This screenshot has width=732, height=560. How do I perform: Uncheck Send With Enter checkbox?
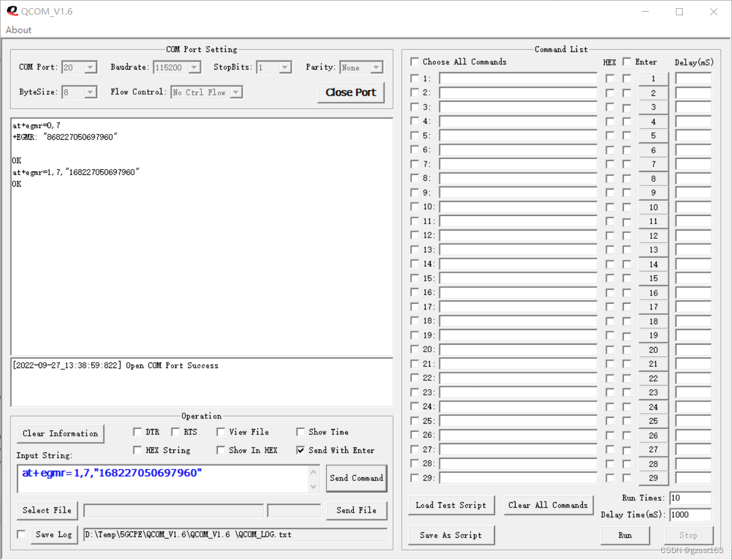click(300, 450)
